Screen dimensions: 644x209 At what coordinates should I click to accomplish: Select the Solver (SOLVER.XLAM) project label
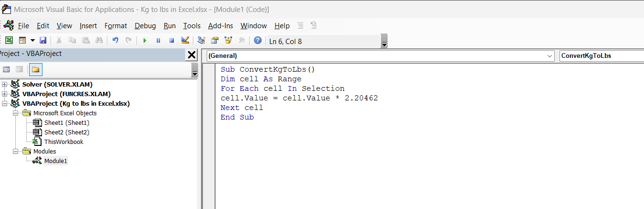(x=57, y=85)
